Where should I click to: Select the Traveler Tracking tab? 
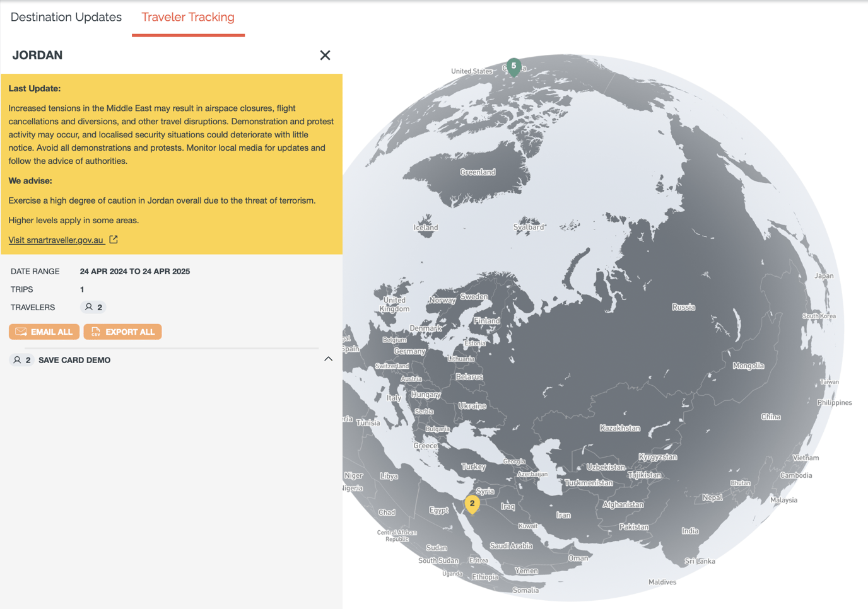tap(188, 17)
